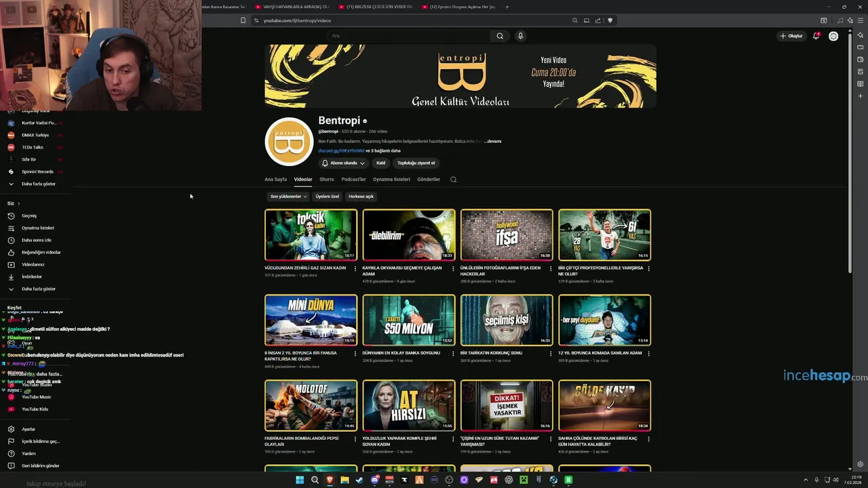Switch to the Oynatma listeleri channel tab
This screenshot has width=868, height=488.
point(391,180)
